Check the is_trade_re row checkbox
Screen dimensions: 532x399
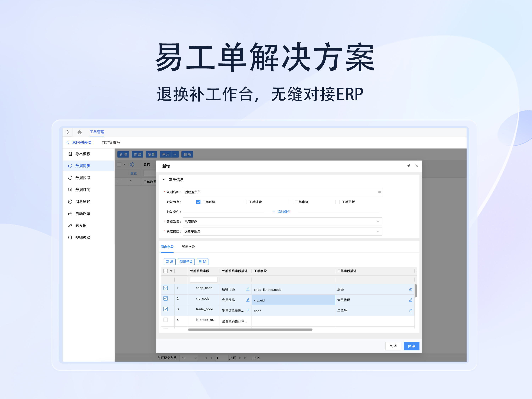(165, 320)
